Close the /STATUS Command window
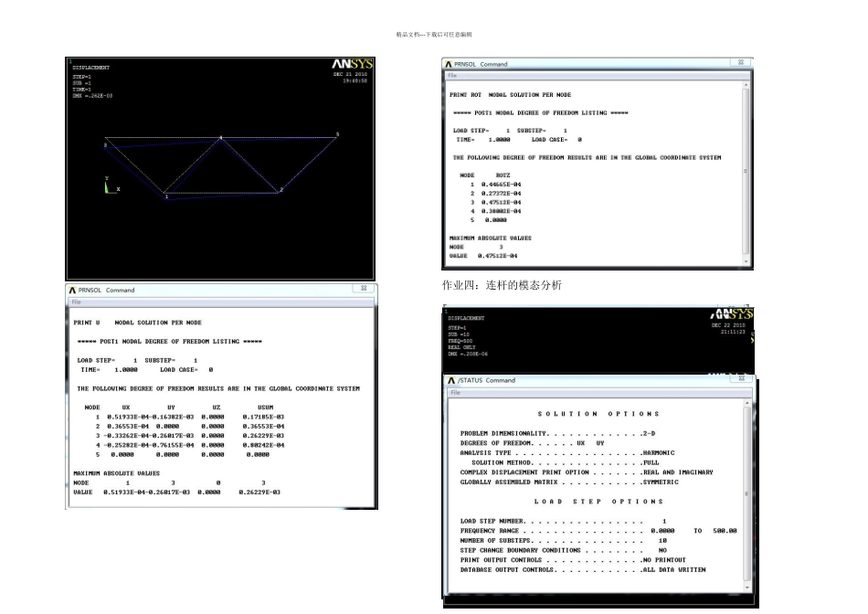The image size is (868, 614). pos(742,378)
